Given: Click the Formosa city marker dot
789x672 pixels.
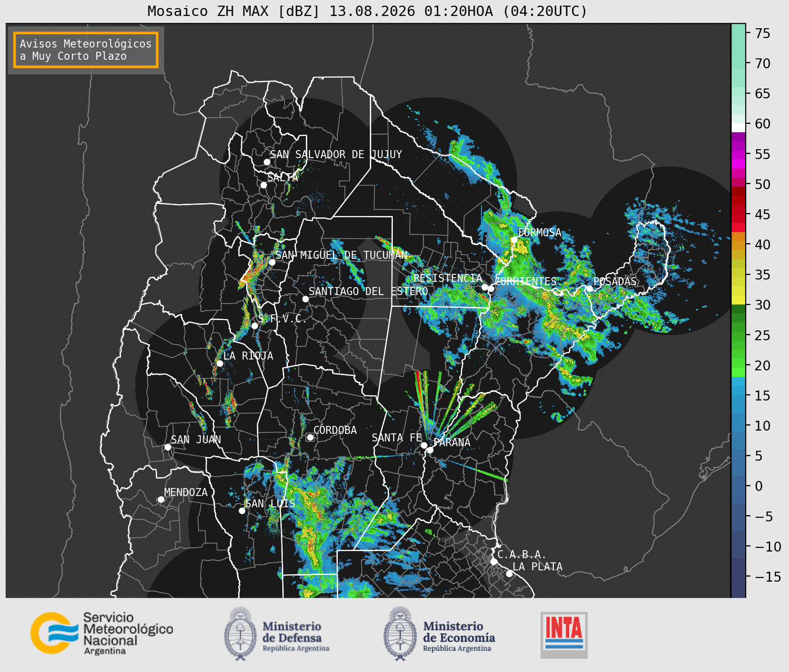Looking at the screenshot, I should pos(514,240).
